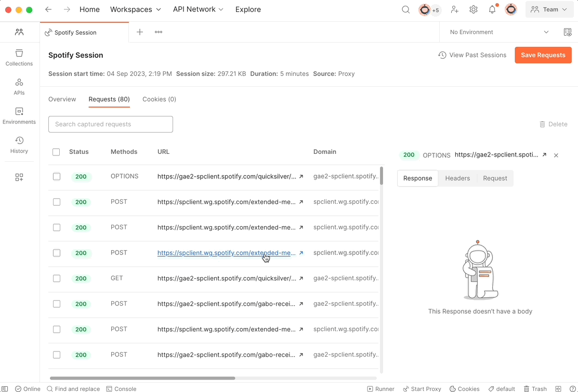Go back with the left arrow icon
This screenshot has height=392, width=578.
click(48, 9)
